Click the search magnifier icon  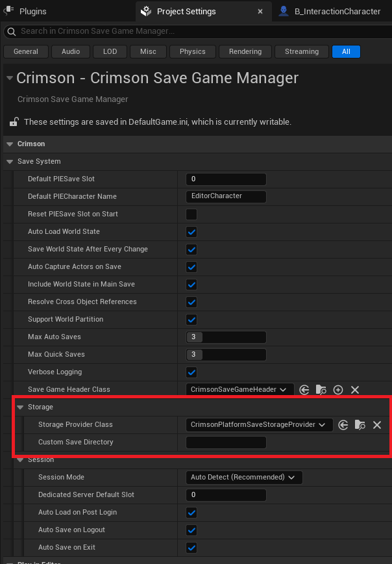tap(12, 32)
